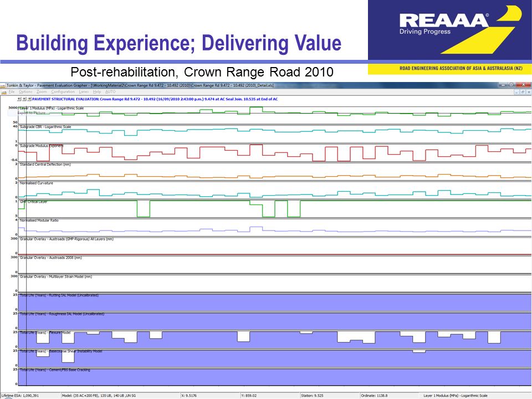Choose the Export to Picture option
The height and width of the screenshot is (399, 532).
click(32, 112)
